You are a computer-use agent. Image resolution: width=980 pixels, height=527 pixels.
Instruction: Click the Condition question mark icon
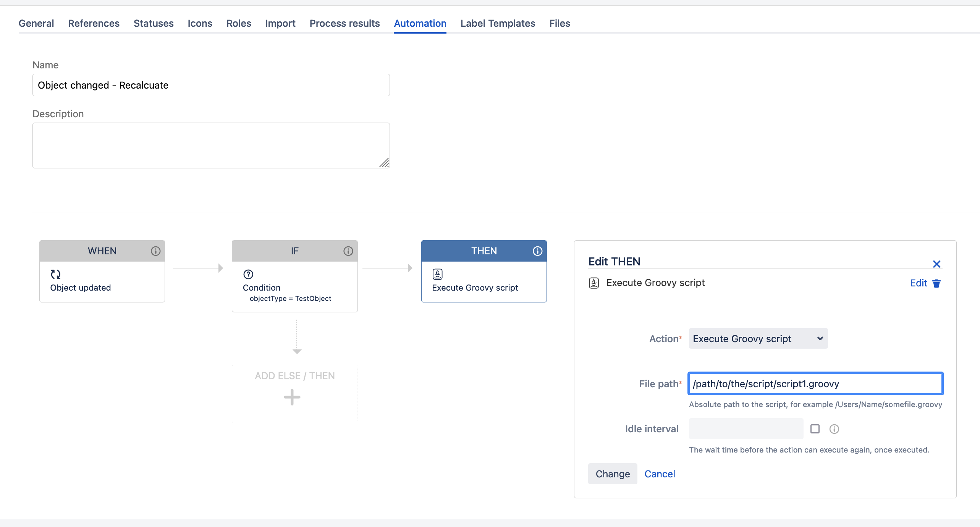tap(248, 274)
